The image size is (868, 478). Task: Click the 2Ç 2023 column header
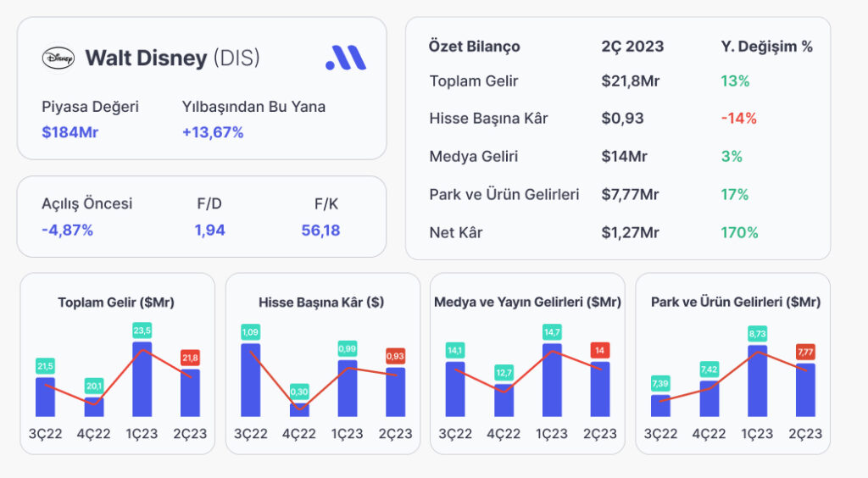632,47
